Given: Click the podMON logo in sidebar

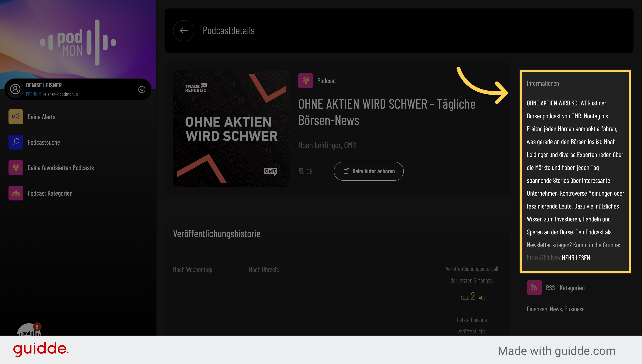Looking at the screenshot, I should (78, 42).
